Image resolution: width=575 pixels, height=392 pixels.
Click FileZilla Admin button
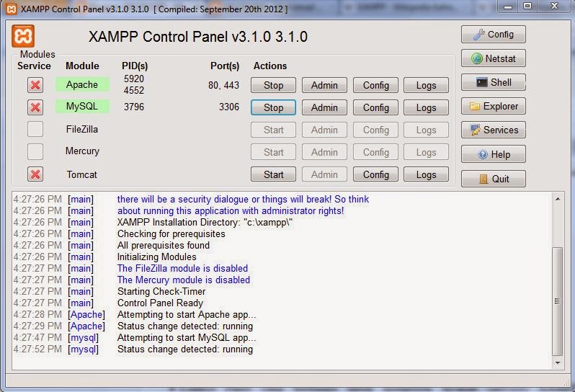click(324, 130)
